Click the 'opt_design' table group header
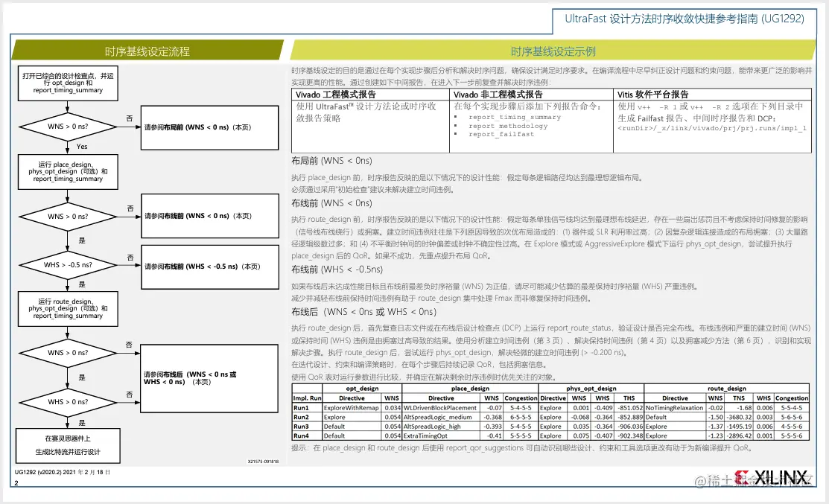 362,389
